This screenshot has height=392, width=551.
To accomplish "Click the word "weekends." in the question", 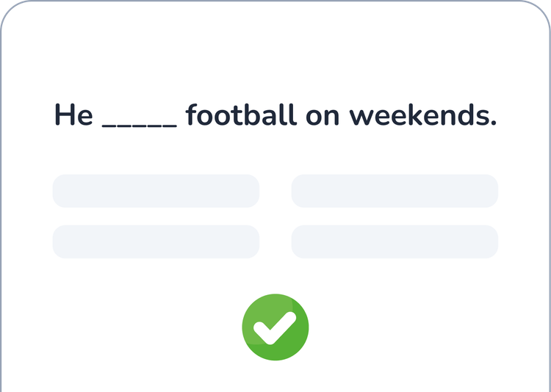I will coord(422,115).
